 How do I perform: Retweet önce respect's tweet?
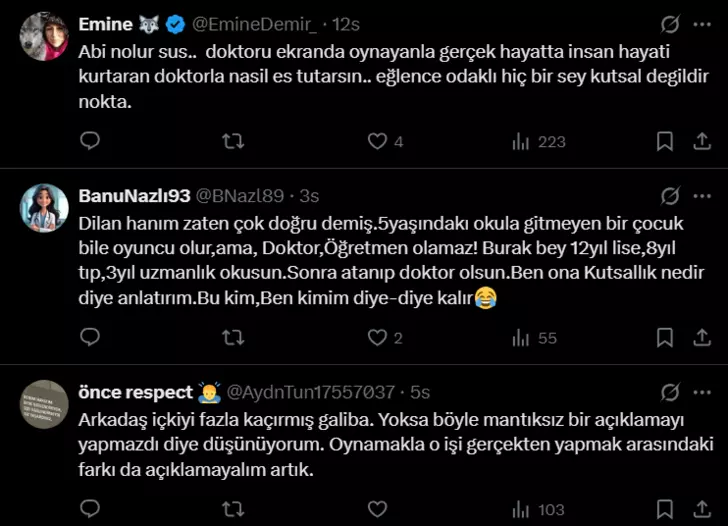point(233,510)
